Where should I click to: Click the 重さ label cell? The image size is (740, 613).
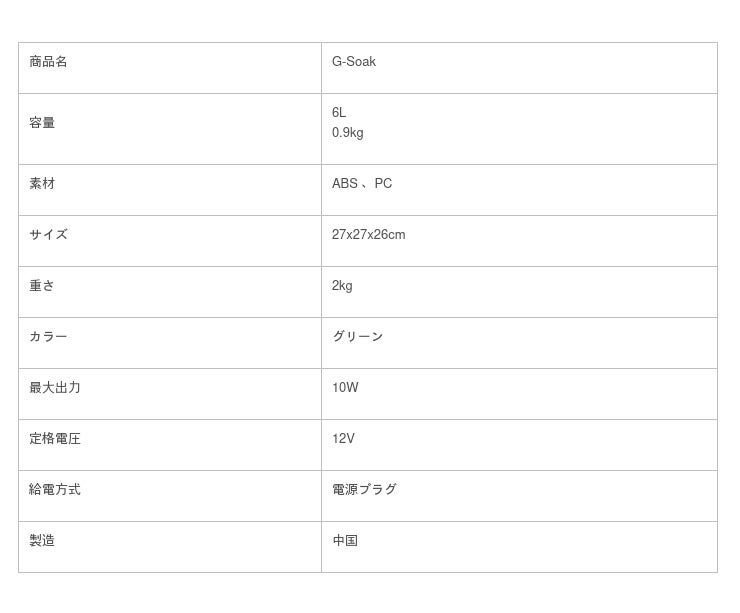click(42, 286)
